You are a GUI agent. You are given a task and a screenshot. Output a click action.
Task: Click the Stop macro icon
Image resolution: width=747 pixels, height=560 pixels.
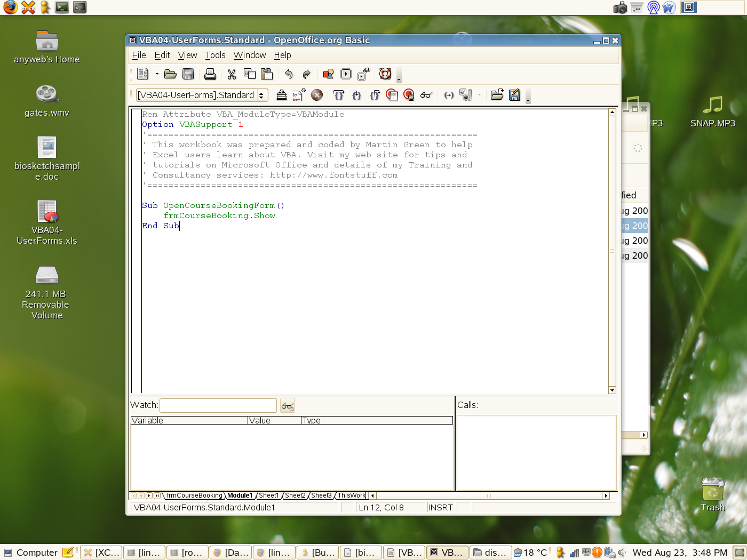pos(317,95)
